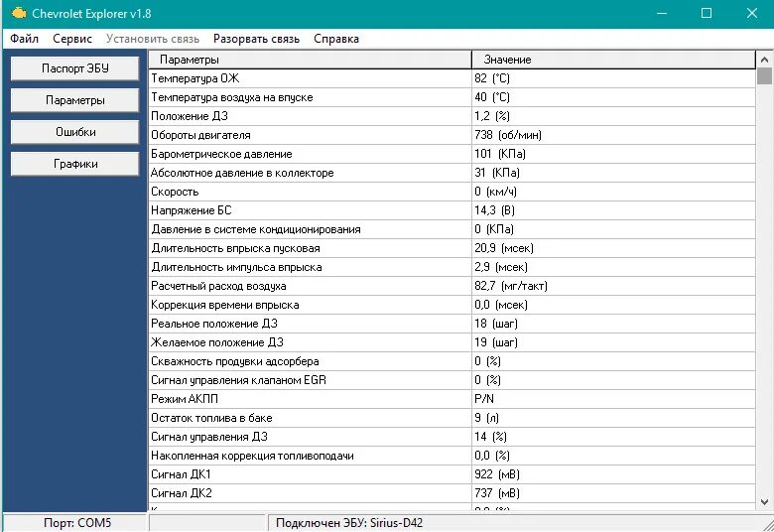The width and height of the screenshot is (774, 532).
Task: Click the scrollbar up arrow
Action: [765, 60]
